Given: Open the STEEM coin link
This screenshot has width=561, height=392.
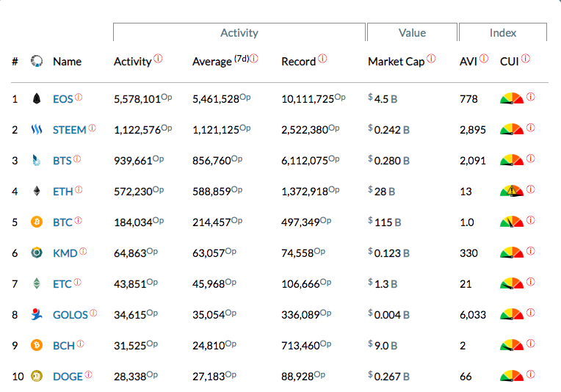Looking at the screenshot, I should (70, 130).
